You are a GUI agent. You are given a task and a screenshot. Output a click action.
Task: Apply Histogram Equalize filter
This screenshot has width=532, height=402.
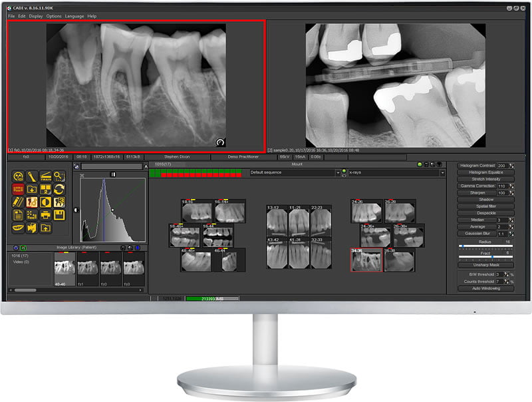point(486,172)
